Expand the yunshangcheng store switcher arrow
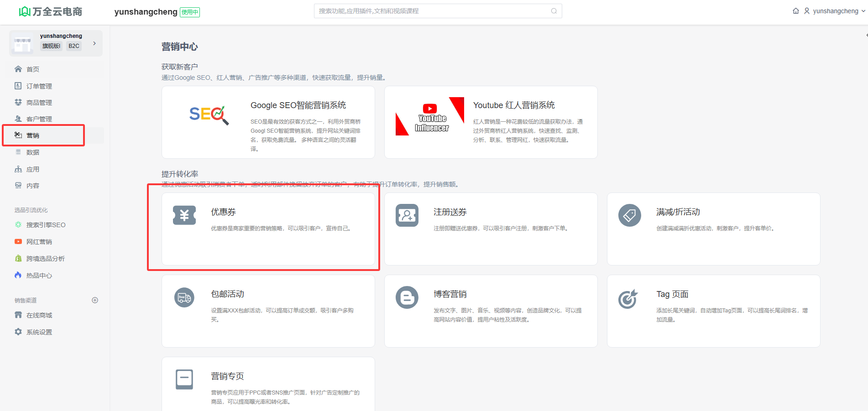This screenshot has height=411, width=868. point(94,43)
